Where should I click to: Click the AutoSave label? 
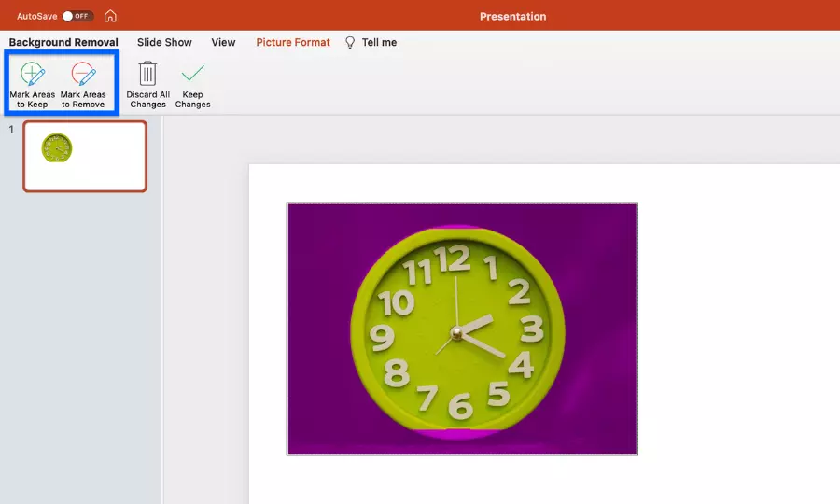point(37,16)
